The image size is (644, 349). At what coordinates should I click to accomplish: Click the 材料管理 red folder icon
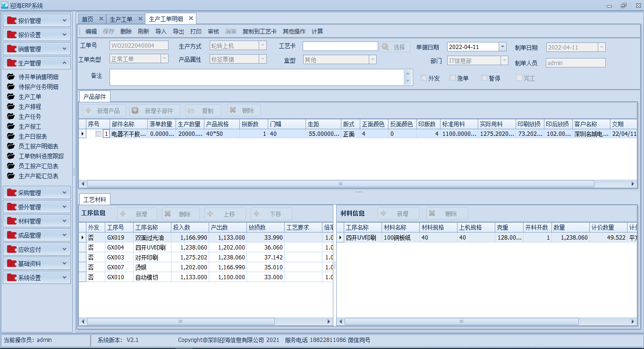[12, 221]
